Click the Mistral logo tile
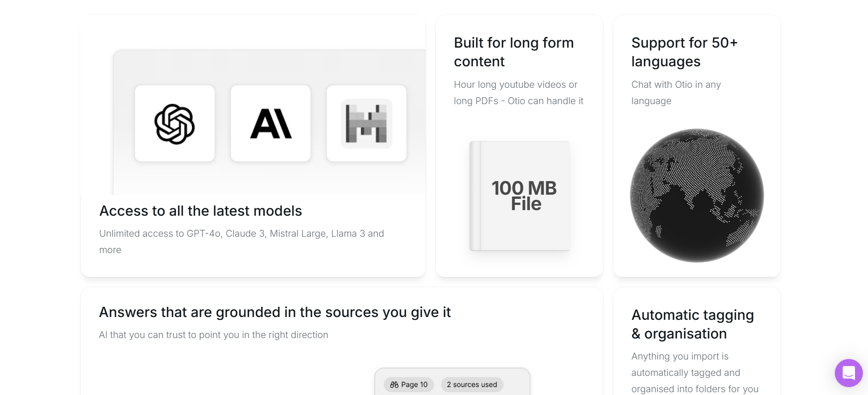The width and height of the screenshot is (868, 395). 366,123
